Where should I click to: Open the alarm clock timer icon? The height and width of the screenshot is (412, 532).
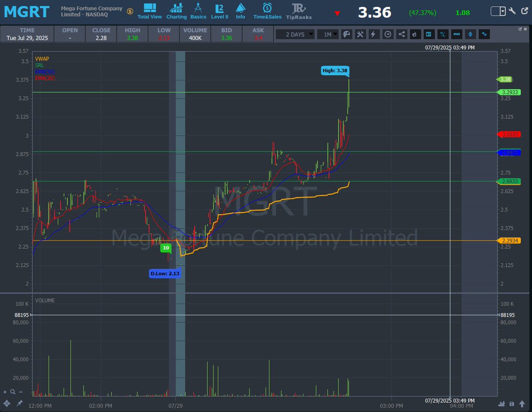387,34
